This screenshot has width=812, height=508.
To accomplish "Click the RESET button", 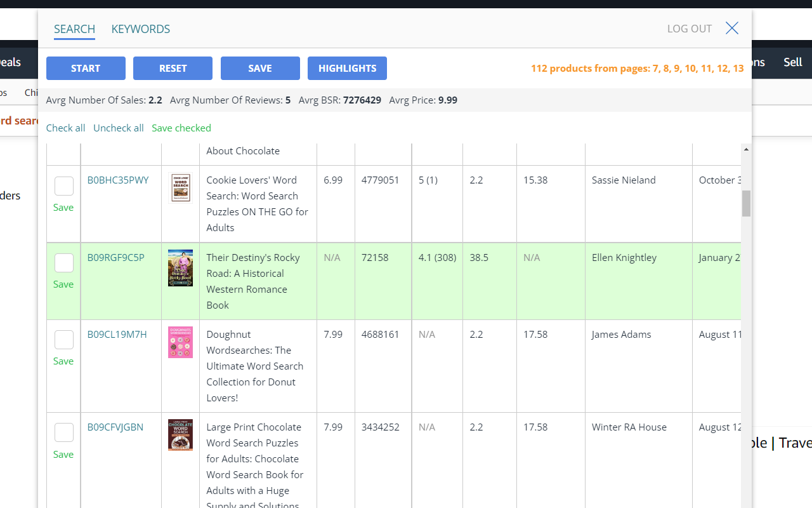I will pyautogui.click(x=173, y=69).
